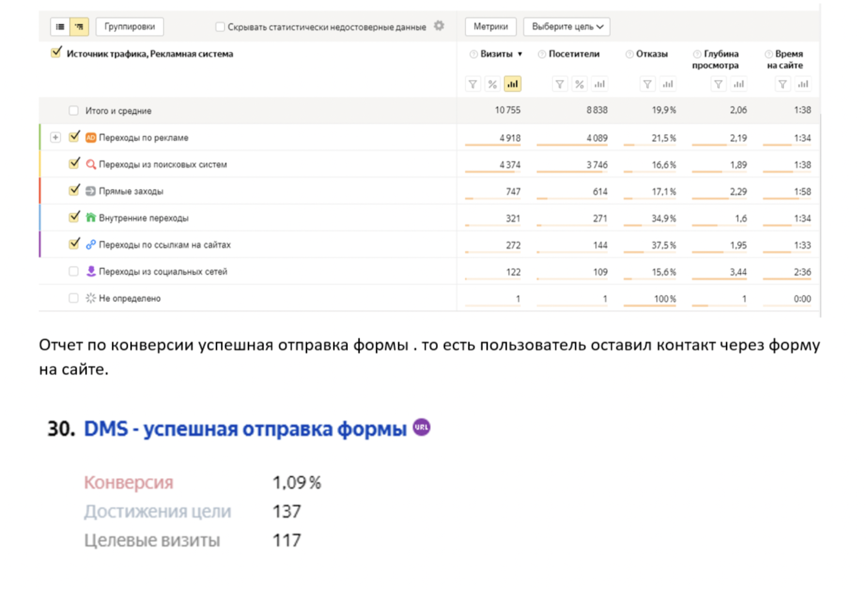This screenshot has height=590, width=868.
Task: Select the tree view icon
Action: [79, 27]
